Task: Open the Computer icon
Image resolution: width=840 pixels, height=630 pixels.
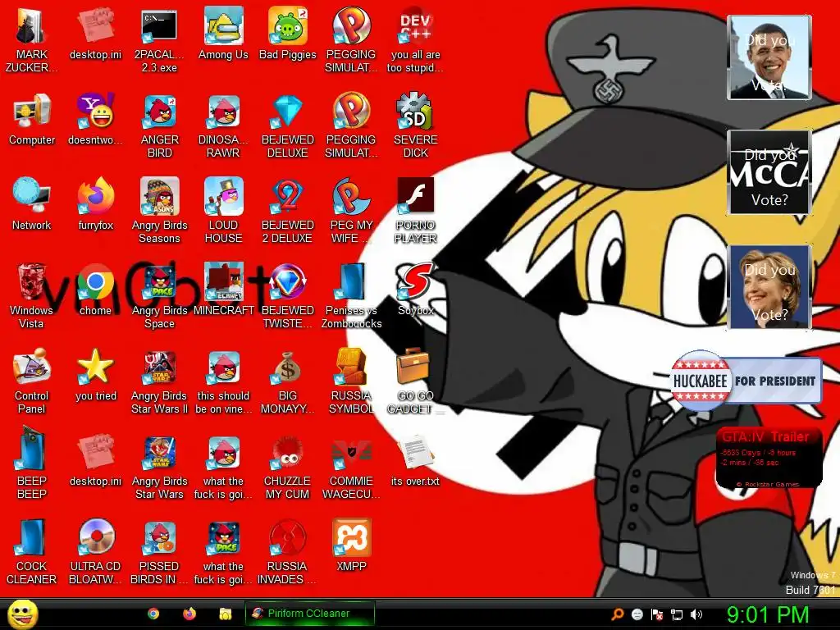Action: [x=32, y=120]
